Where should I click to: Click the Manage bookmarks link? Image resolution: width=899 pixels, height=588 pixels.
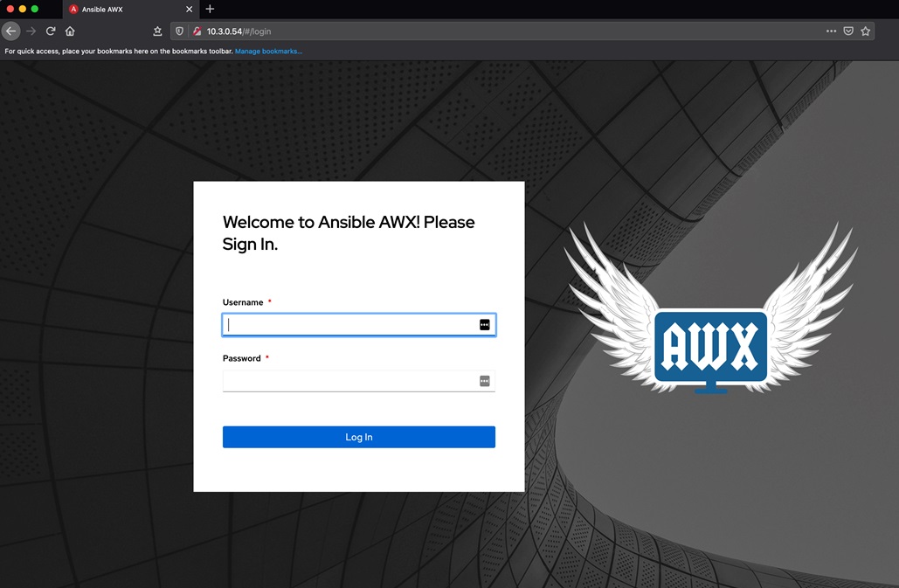pyautogui.click(x=268, y=51)
